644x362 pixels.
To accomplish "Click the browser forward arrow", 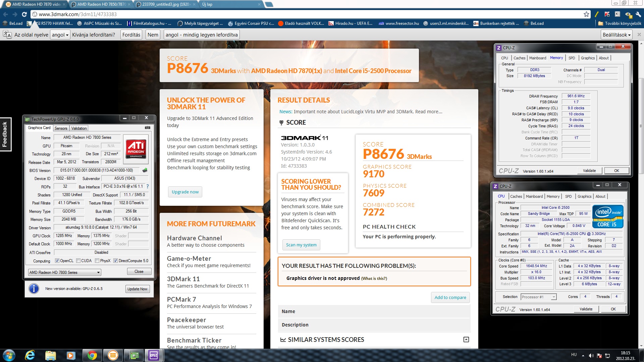I will 15,14.
